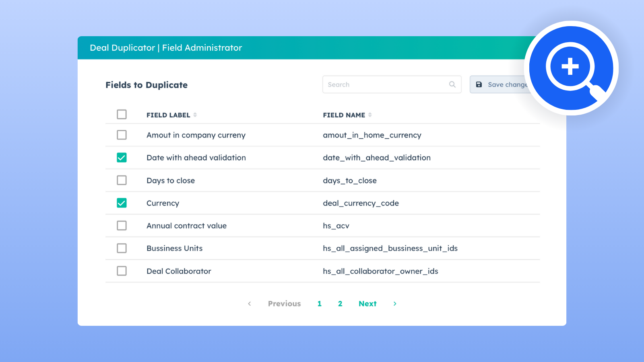Toggle the select-all header checkbox
This screenshot has height=362, width=644.
point(122,115)
